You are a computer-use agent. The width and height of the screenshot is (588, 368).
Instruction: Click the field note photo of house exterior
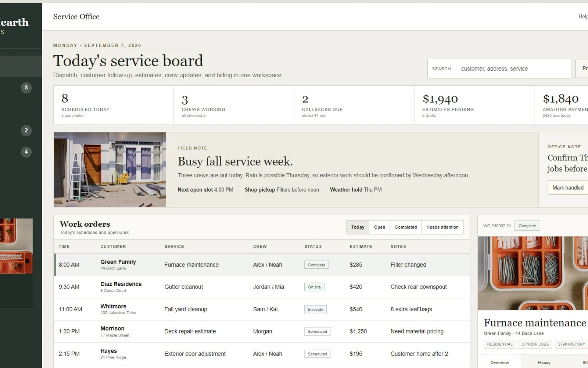[x=110, y=170]
